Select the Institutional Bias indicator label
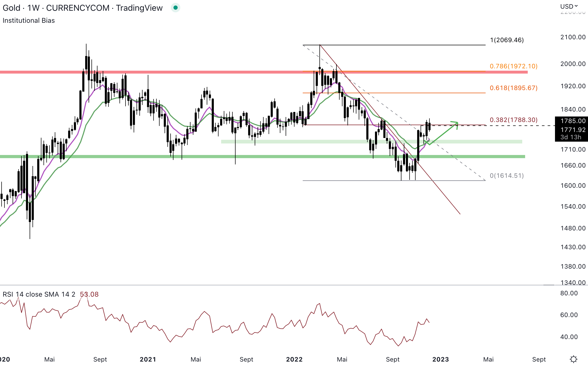This screenshot has width=588, height=366. pos(29,20)
